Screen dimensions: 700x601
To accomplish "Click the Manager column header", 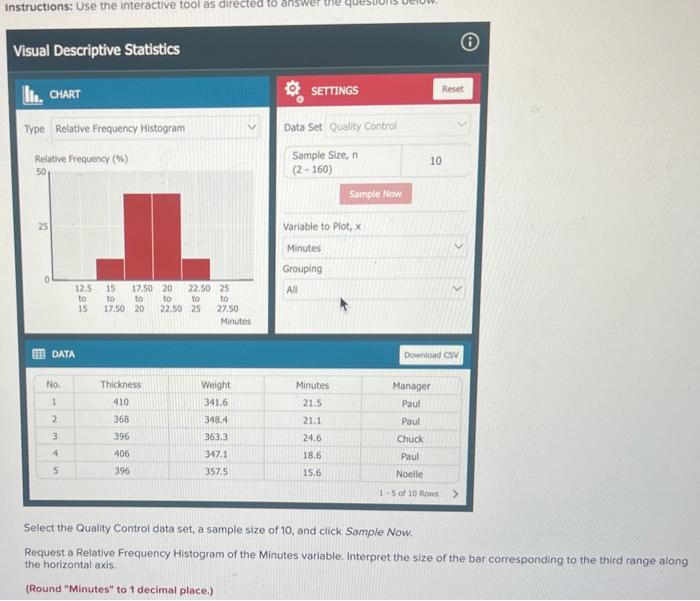I will (411, 386).
